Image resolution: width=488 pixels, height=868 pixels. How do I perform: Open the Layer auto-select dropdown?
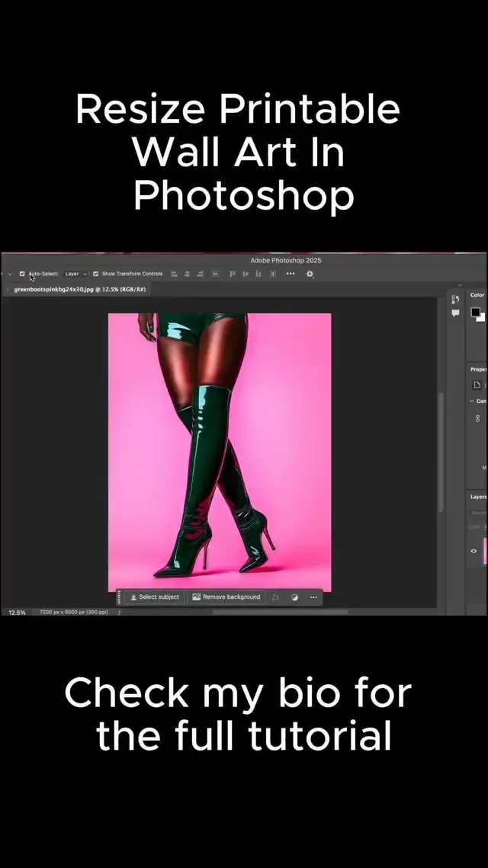[75, 274]
